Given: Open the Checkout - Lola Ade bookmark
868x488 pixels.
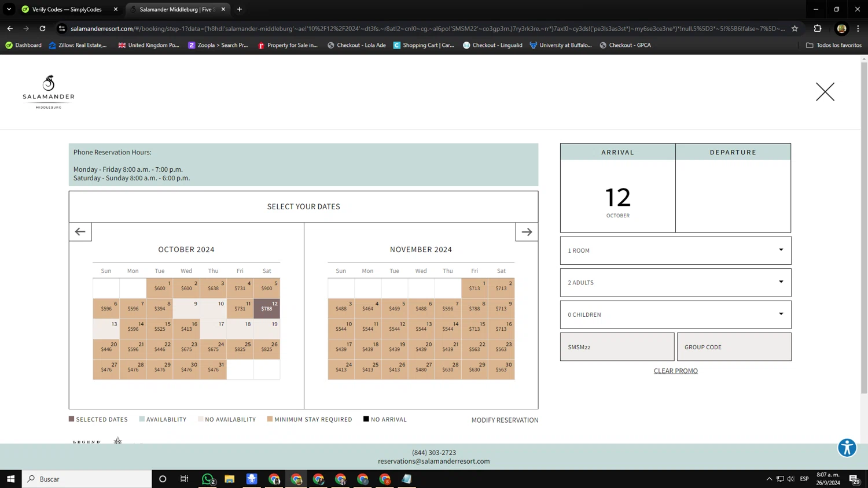Looking at the screenshot, I should click(x=356, y=45).
